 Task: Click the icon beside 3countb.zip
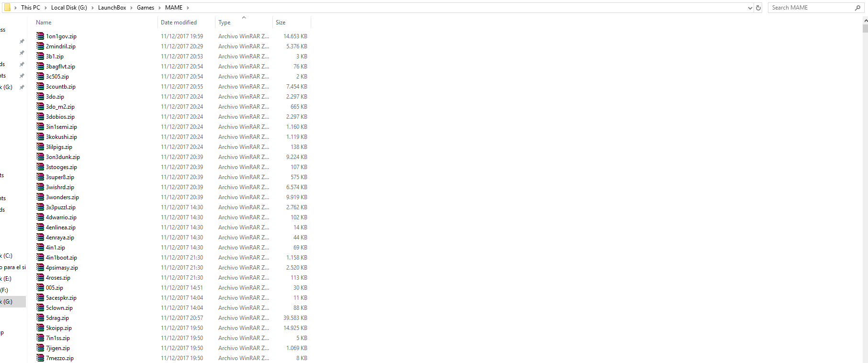click(40, 86)
